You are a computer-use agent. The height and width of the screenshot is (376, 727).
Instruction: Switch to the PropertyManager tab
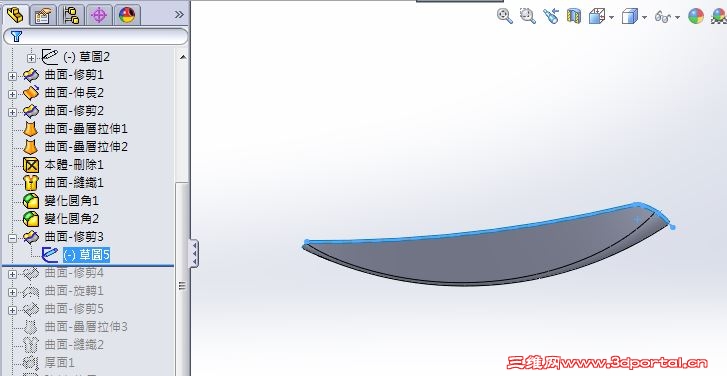click(x=43, y=15)
